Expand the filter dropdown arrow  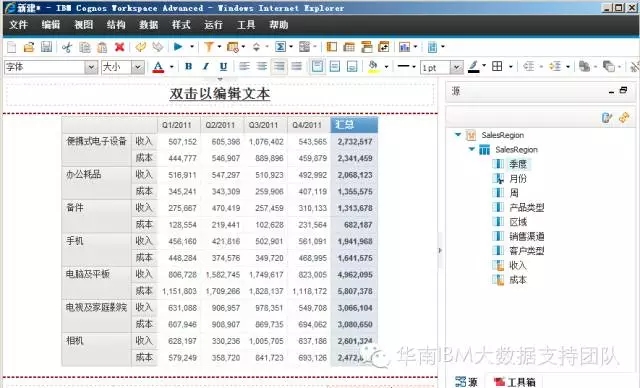(219, 47)
